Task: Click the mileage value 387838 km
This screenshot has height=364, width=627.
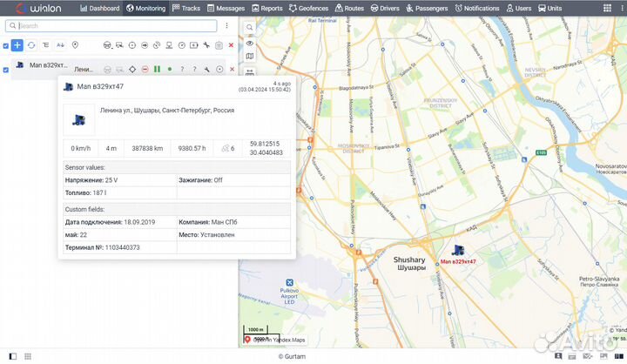Action: click(147, 148)
